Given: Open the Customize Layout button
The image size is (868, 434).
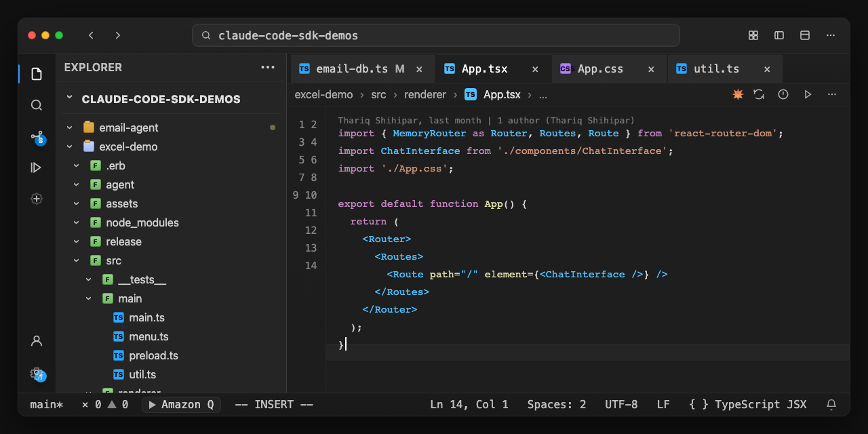Looking at the screenshot, I should 753,35.
